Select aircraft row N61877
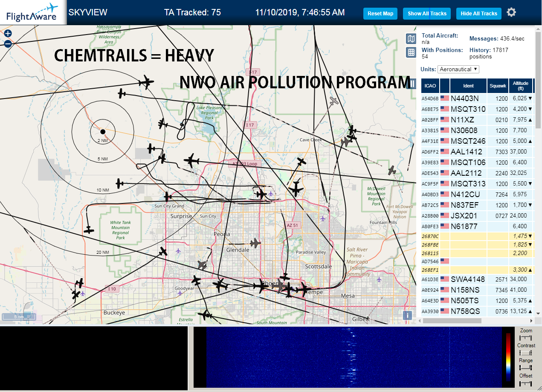This screenshot has width=542, height=392. coord(477,226)
